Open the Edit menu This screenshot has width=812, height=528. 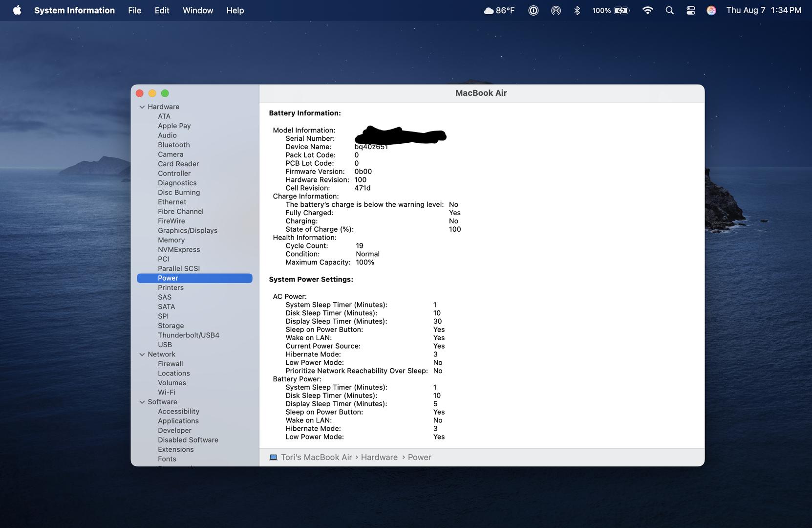pos(162,10)
